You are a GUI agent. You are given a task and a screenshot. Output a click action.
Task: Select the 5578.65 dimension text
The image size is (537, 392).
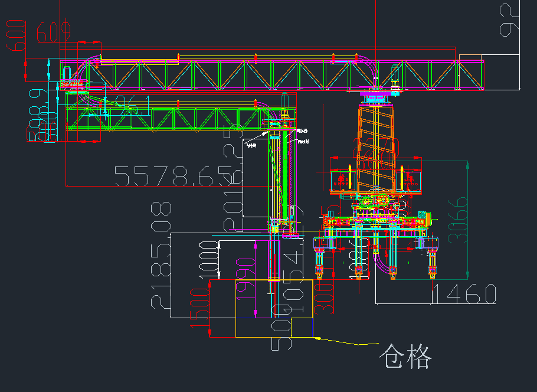pyautogui.click(x=173, y=176)
